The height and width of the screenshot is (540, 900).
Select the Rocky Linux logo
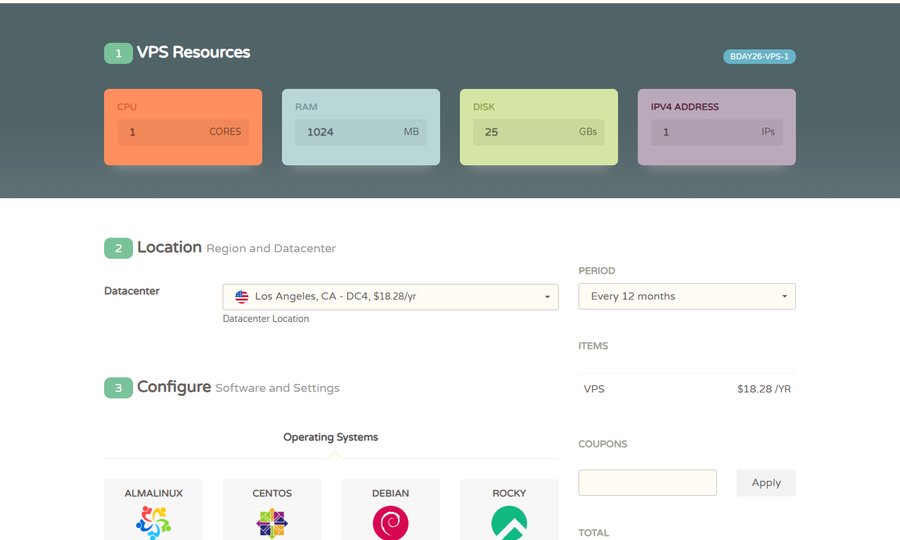click(509, 523)
